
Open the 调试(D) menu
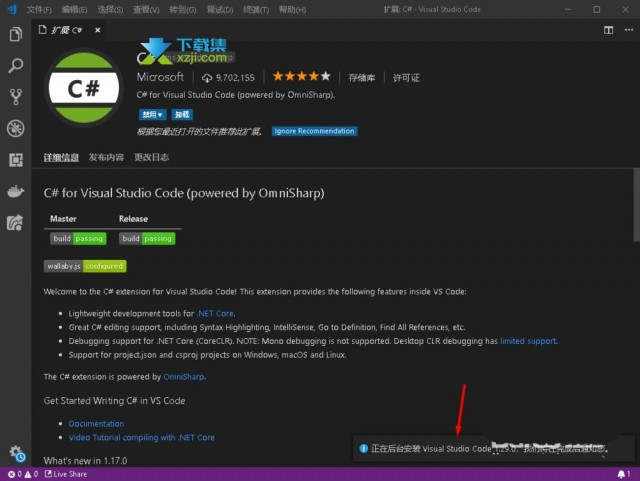(220, 9)
